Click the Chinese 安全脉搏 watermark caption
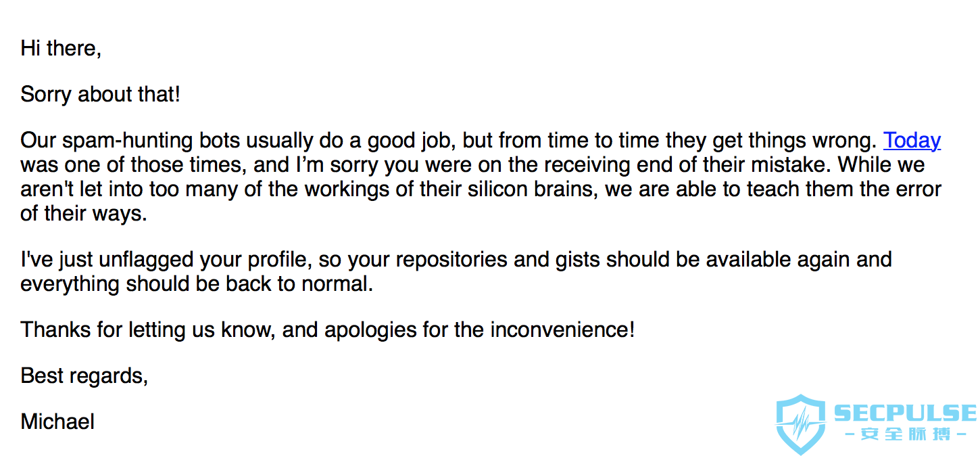Screen dimensions: 980x456 pyautogui.click(x=906, y=434)
